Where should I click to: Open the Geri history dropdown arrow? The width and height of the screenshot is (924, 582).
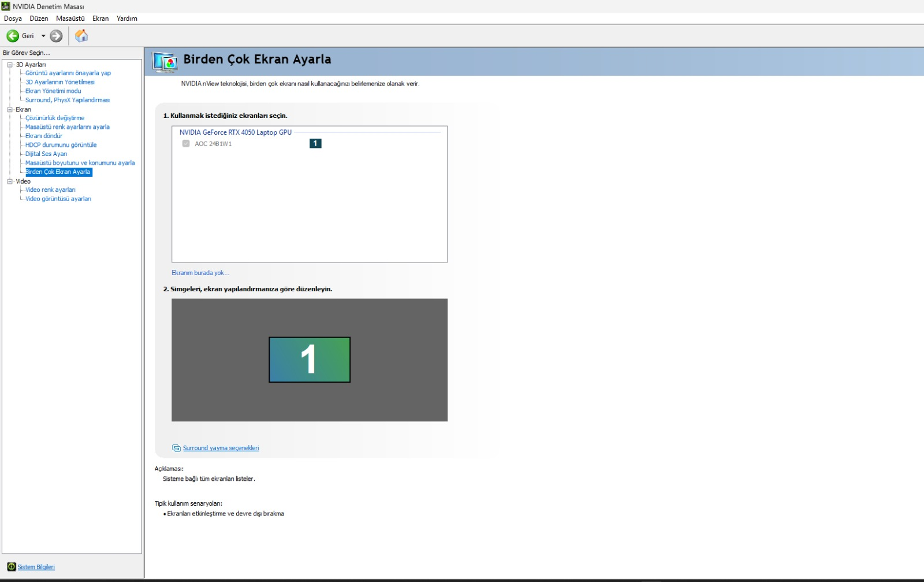click(43, 36)
